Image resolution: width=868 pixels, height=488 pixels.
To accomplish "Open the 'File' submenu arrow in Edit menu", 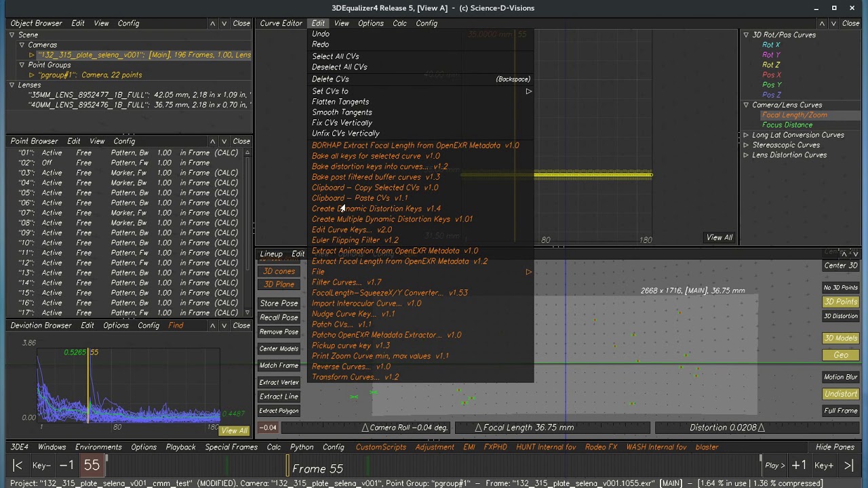I will [528, 272].
